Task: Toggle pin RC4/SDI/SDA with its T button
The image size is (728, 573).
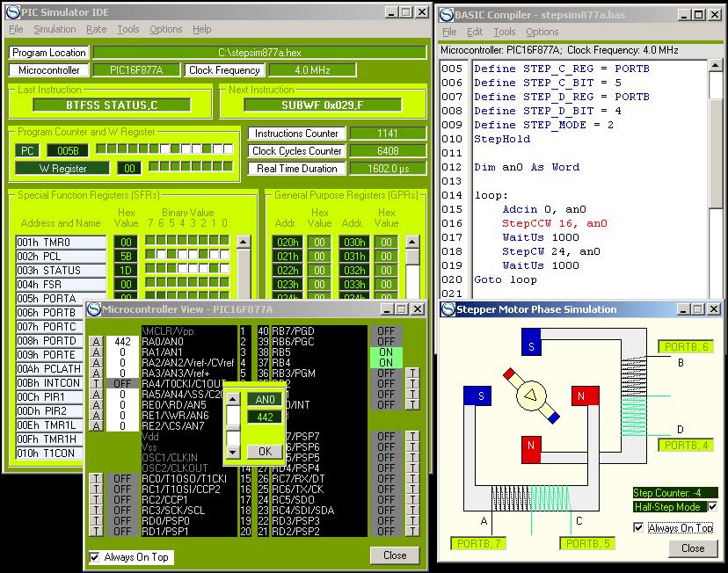Action: click(x=412, y=511)
